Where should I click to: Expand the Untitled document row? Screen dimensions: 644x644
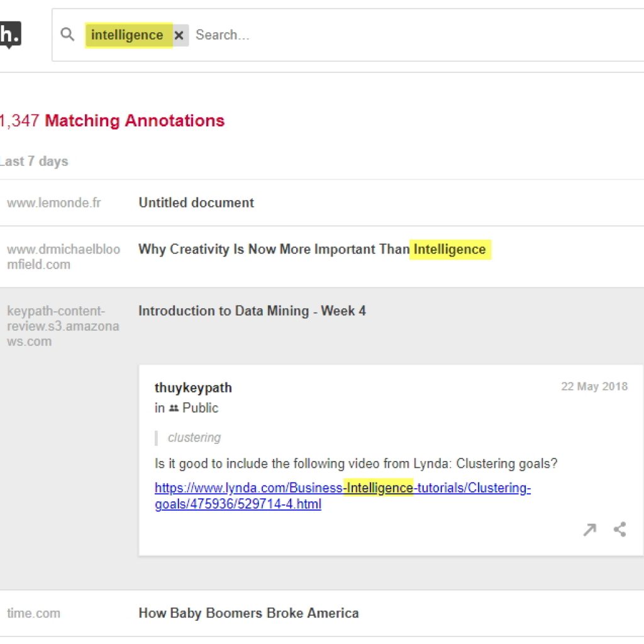(322, 203)
